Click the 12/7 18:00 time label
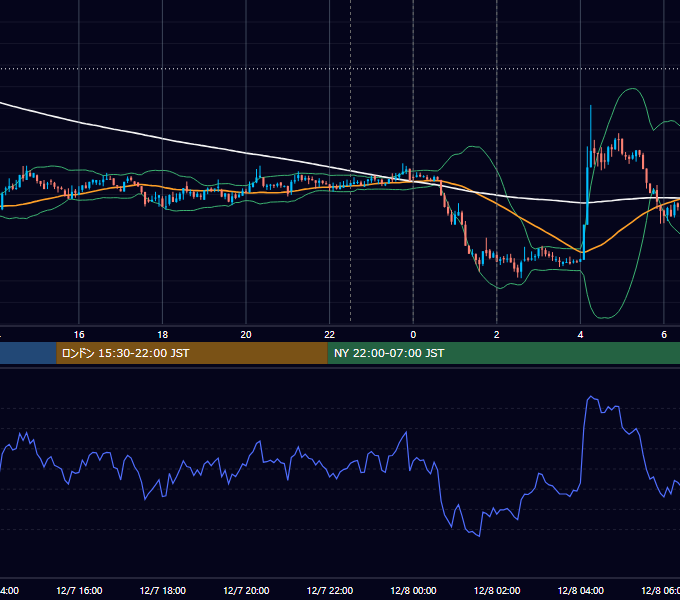Viewport: 680px width, 600px height. (163, 590)
